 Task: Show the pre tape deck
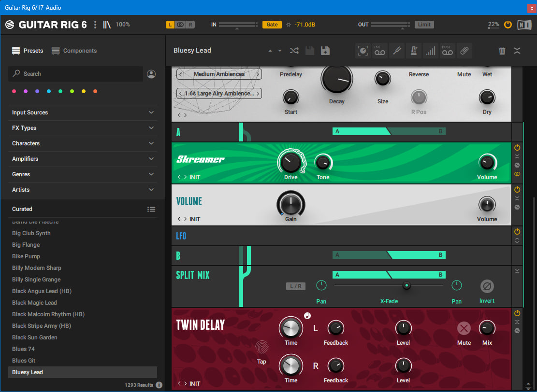[379, 51]
